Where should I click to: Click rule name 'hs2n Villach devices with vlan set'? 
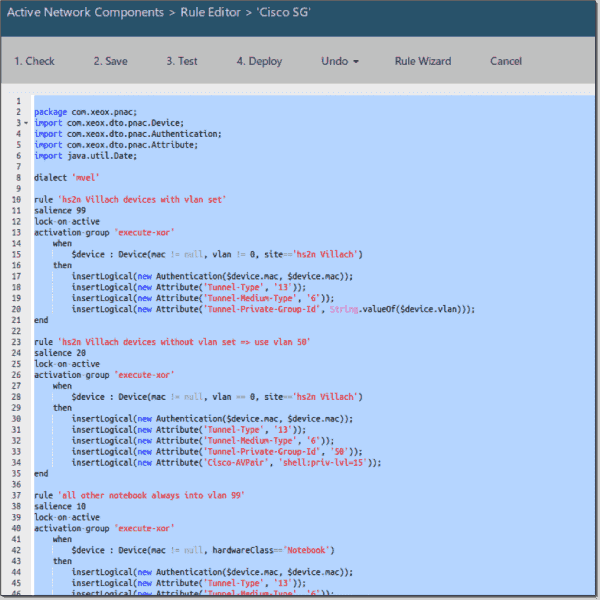(x=142, y=200)
